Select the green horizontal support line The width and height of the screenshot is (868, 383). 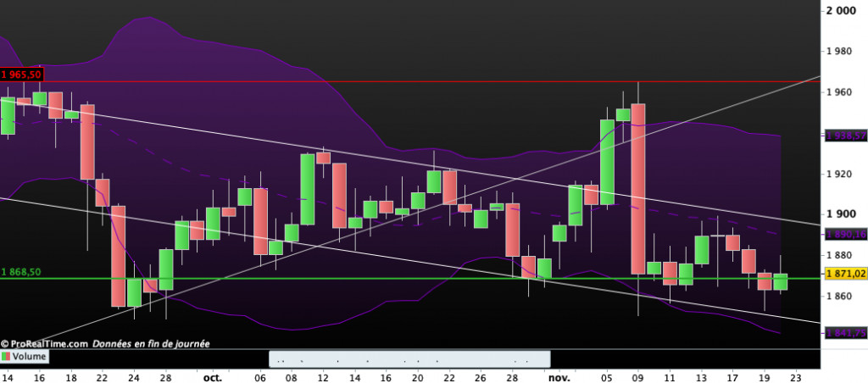[x=424, y=278]
